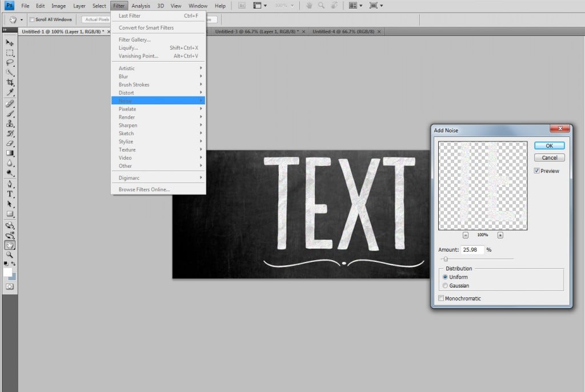
Task: Select the Rectangle shape tool
Action: 10,214
